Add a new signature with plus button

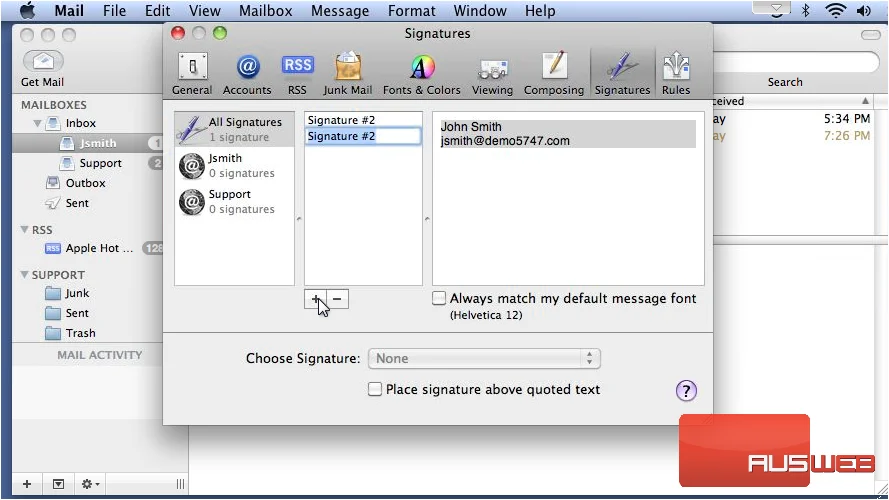pos(315,299)
